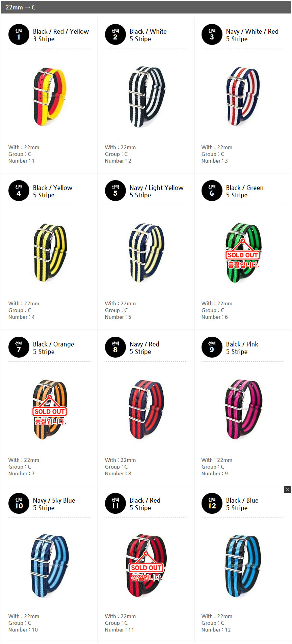Open the Navy / Light Yellow strap picture
This screenshot has width=292, height=644.
click(146, 253)
